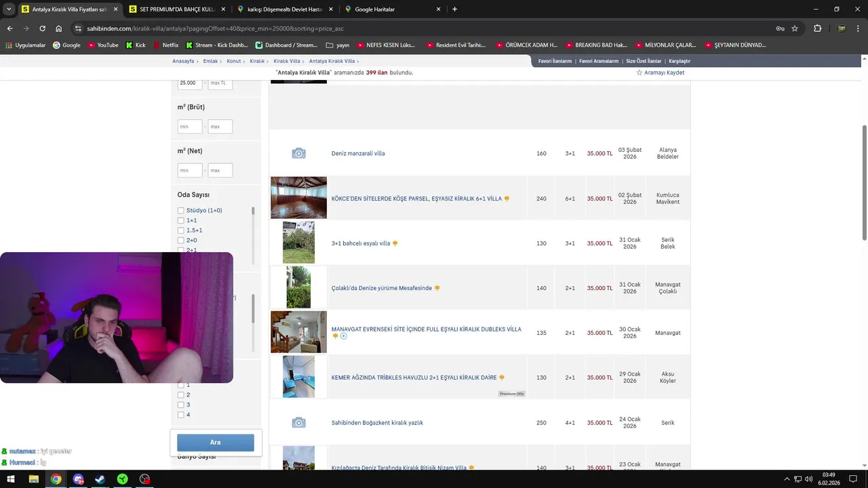The image size is (868, 488).
Task: Click the video play icon on Manavgat Evrenseki listing
Action: (x=344, y=336)
